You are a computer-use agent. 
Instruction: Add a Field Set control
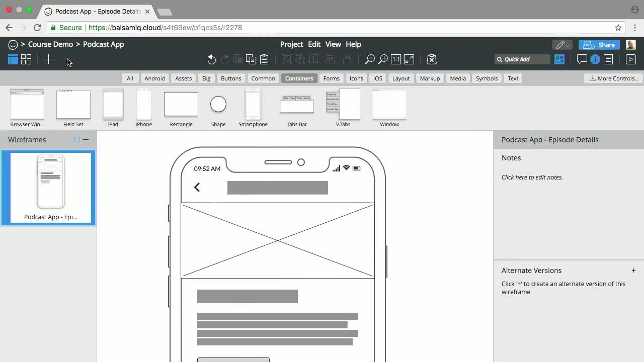click(x=73, y=108)
